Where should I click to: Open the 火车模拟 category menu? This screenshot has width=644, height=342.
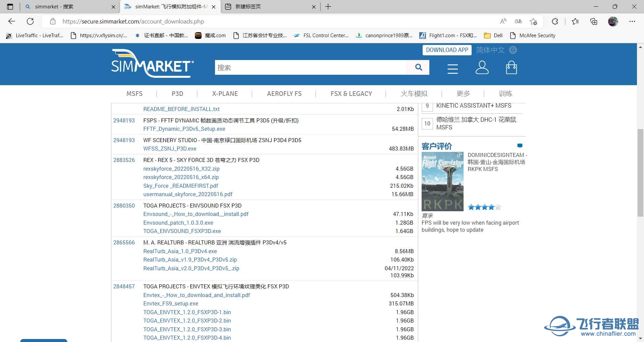tap(414, 94)
